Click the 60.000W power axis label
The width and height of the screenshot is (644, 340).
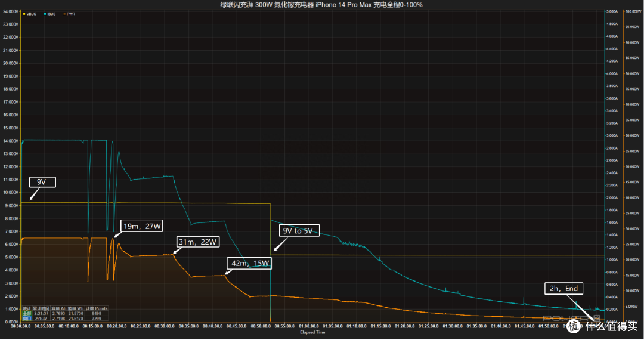[633, 135]
